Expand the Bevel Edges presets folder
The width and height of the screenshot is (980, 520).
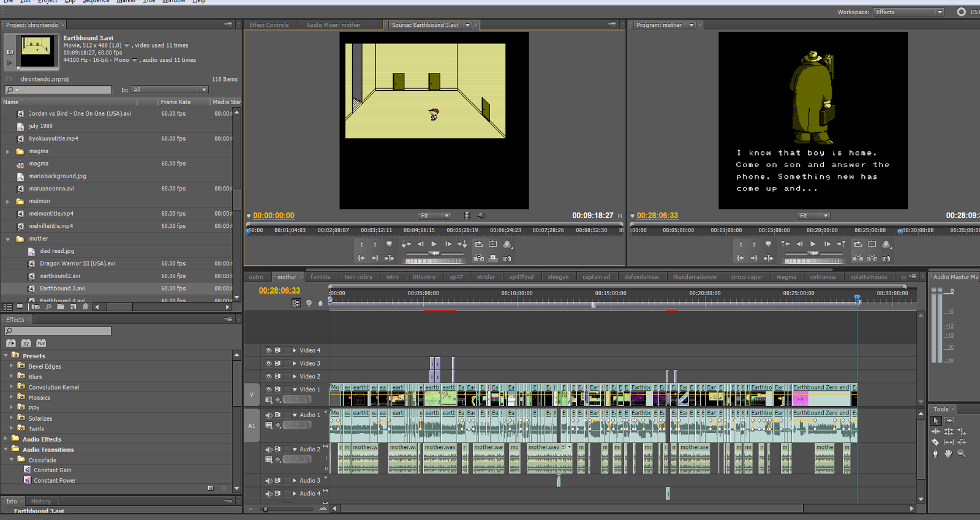[x=11, y=366]
